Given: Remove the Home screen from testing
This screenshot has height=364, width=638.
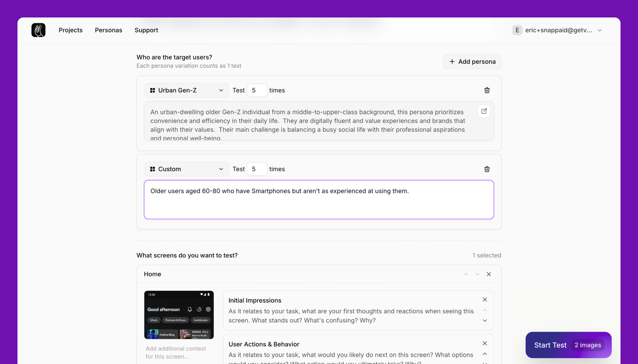Looking at the screenshot, I should [x=489, y=274].
